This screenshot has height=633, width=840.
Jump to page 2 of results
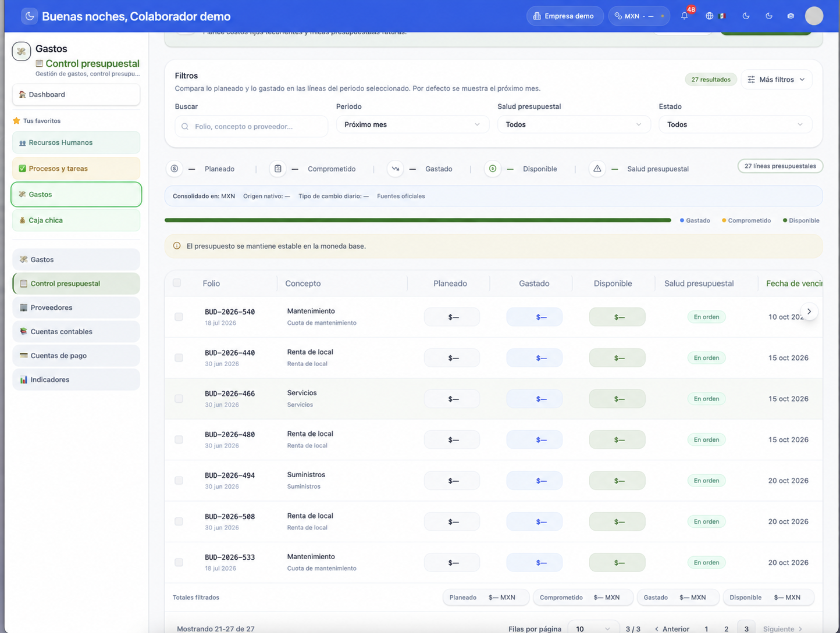(x=726, y=629)
